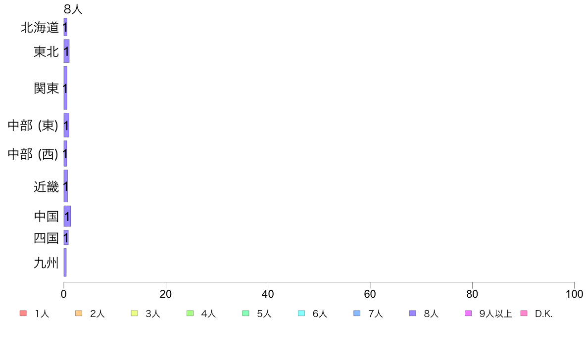
Task: Select the 関東 bar
Action: pos(65,88)
